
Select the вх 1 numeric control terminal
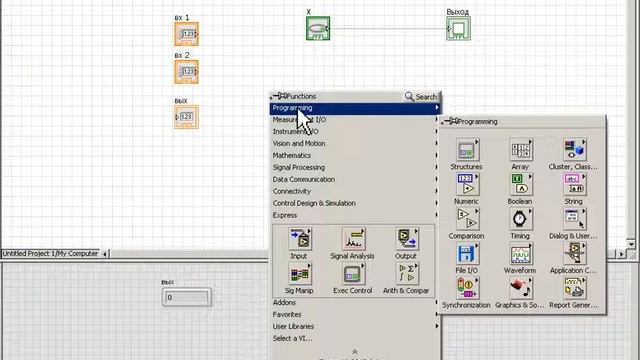click(187, 34)
